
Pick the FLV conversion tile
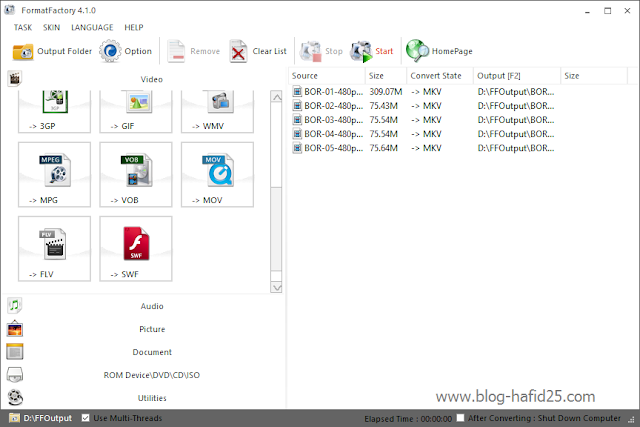pyautogui.click(x=54, y=249)
